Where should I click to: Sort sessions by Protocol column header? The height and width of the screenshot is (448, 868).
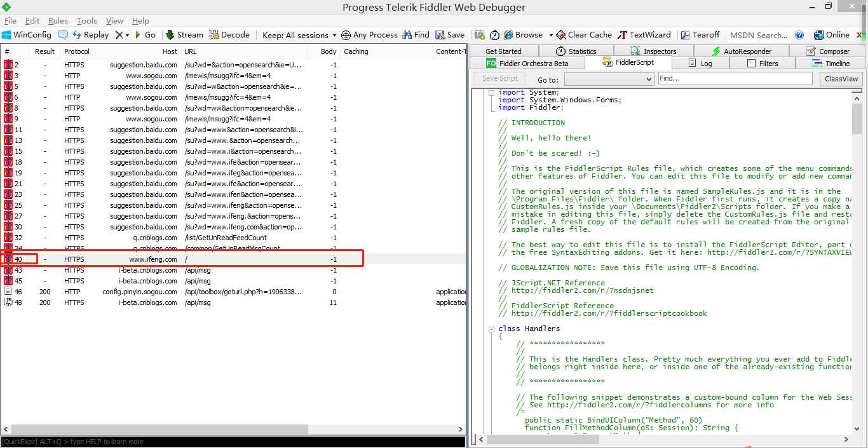click(78, 51)
